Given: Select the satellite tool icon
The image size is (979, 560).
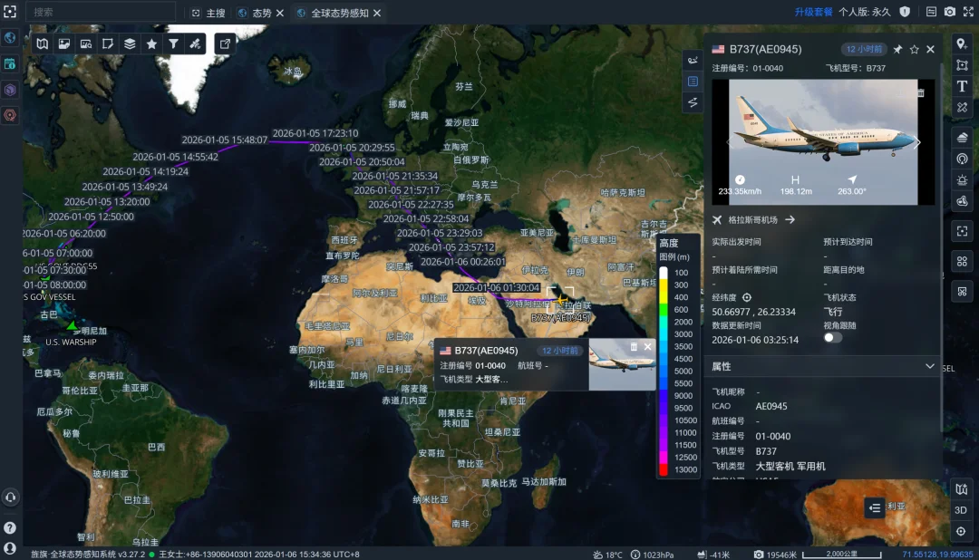Looking at the screenshot, I should point(194,43).
